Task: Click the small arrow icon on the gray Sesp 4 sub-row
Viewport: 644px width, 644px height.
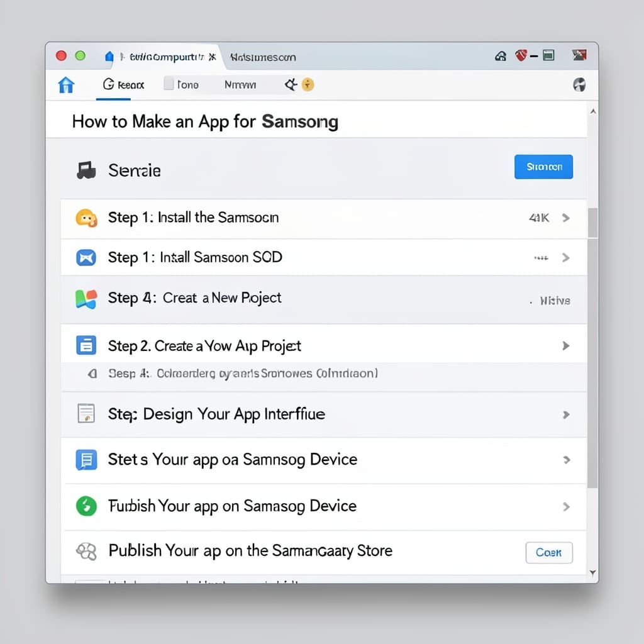Action: [93, 374]
